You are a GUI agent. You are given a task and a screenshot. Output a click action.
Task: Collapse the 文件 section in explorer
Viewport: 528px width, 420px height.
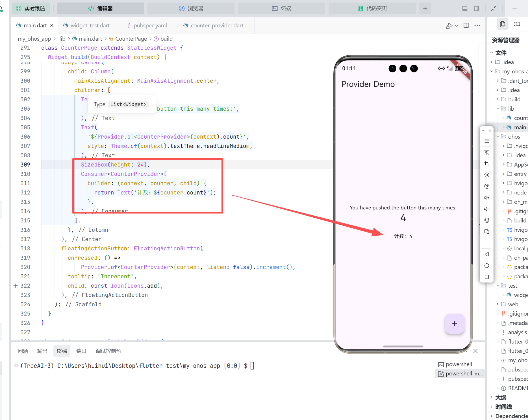point(492,53)
